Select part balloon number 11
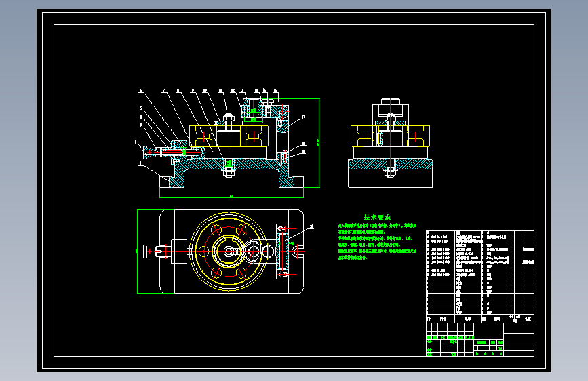 pyautogui.click(x=220, y=90)
